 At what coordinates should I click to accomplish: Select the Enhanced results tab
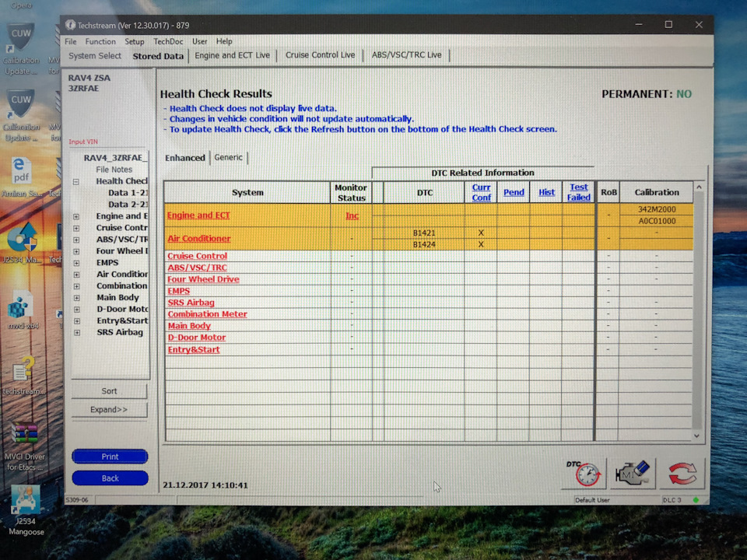point(185,158)
